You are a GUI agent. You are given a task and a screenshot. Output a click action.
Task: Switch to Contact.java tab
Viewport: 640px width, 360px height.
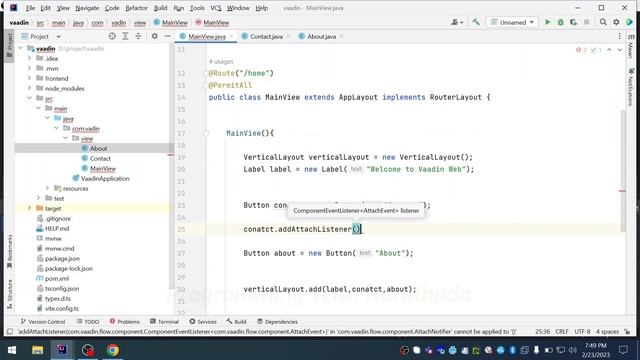point(266,36)
